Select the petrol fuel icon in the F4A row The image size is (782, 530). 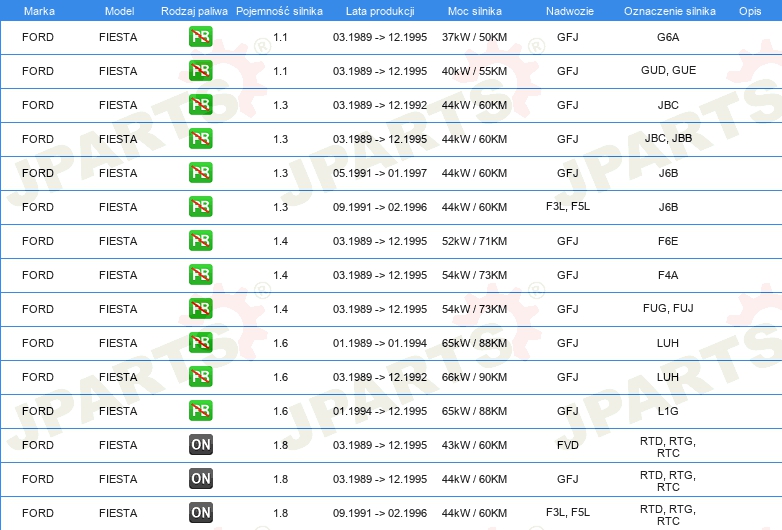tap(200, 274)
